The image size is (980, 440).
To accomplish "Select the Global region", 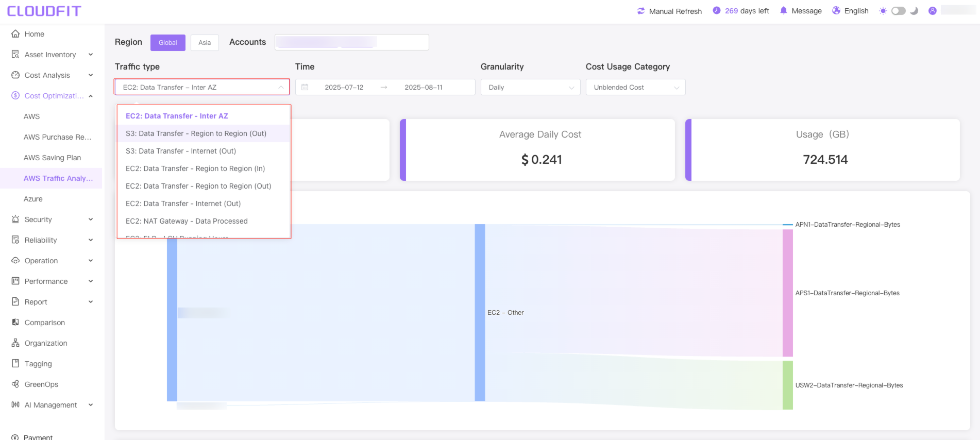I will (168, 42).
